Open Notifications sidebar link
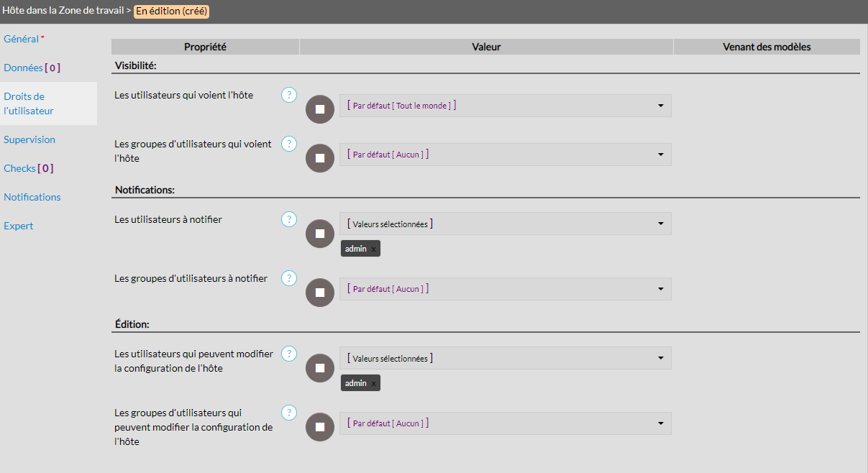 coord(32,197)
